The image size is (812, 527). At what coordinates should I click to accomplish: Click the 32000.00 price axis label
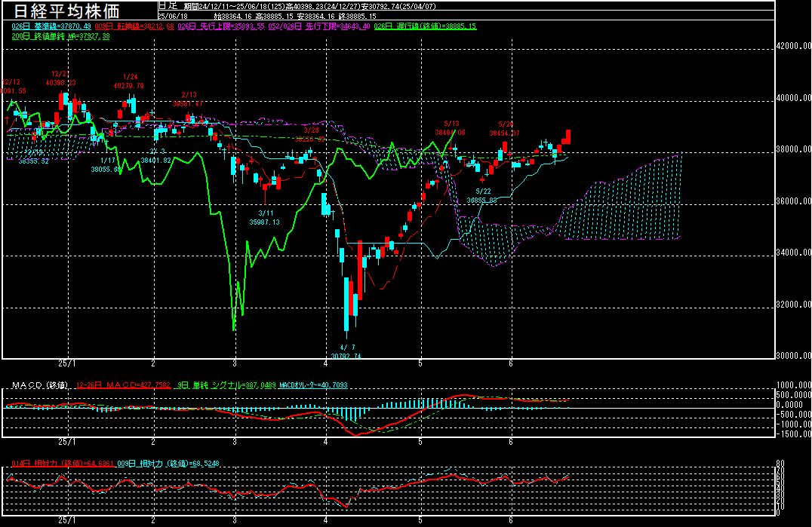tap(793, 304)
